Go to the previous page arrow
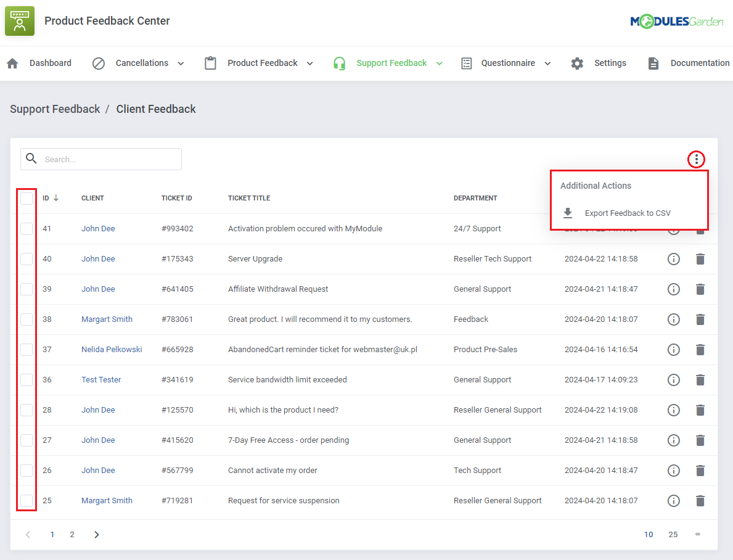The width and height of the screenshot is (733, 560). tap(28, 534)
